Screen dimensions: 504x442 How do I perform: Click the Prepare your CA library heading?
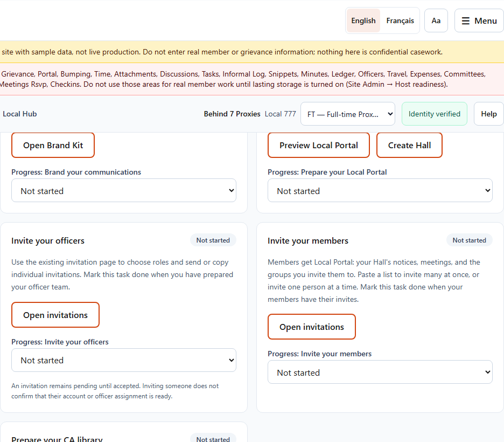pyautogui.click(x=57, y=439)
